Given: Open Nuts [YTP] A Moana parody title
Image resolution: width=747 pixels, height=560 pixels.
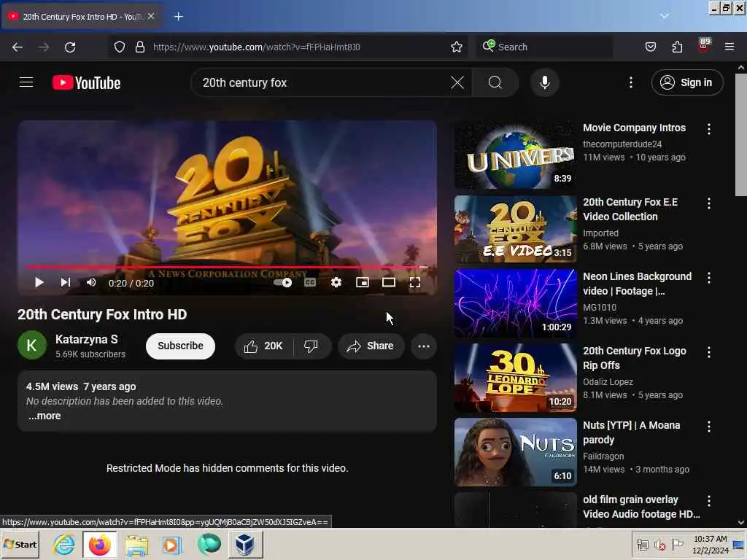Looking at the screenshot, I should 631,432.
